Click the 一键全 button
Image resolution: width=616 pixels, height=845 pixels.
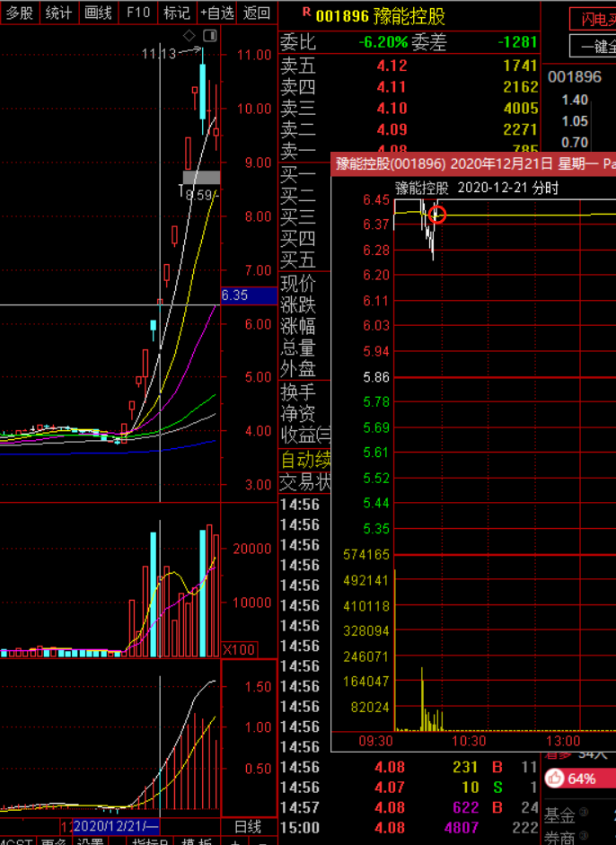coord(594,46)
